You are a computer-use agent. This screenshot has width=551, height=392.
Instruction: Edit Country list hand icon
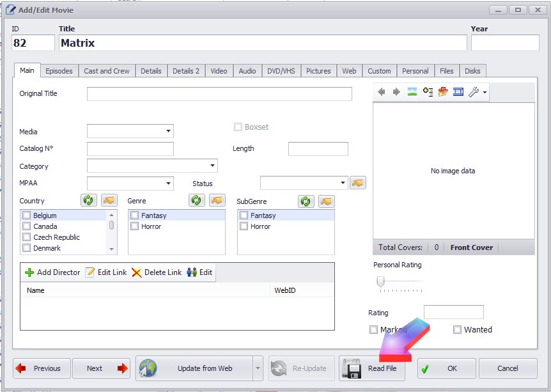(109, 200)
